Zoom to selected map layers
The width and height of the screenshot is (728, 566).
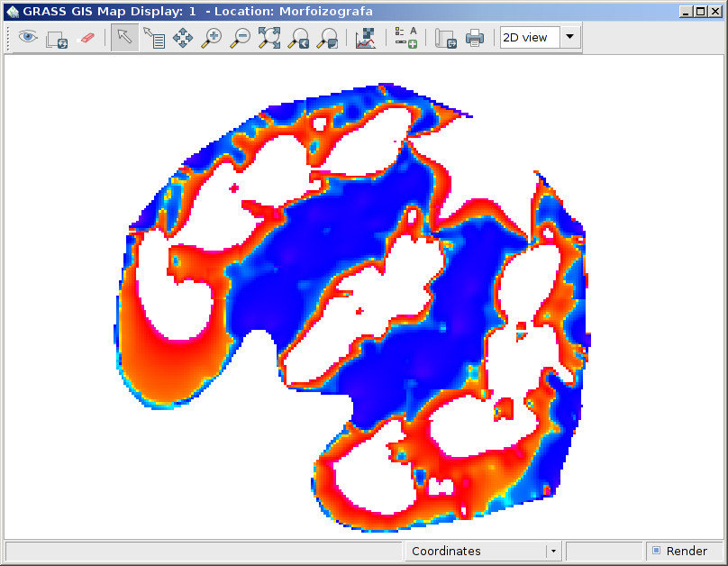pyautogui.click(x=269, y=38)
